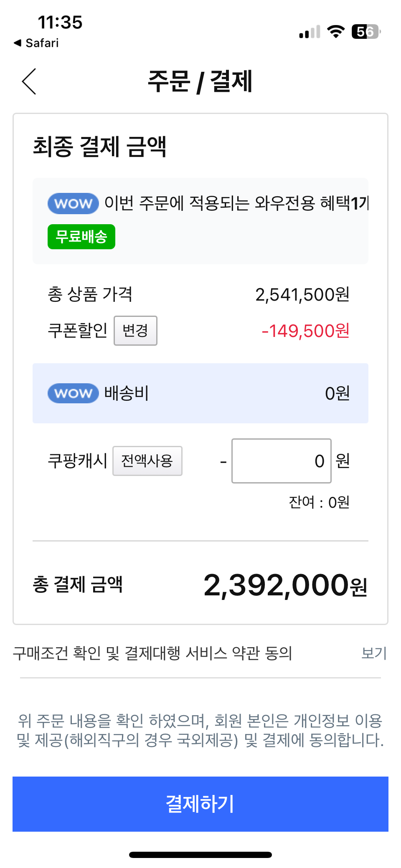Focus the 쿠팡캐시 amount input field
This screenshot has width=401, height=868.
pos(281,461)
